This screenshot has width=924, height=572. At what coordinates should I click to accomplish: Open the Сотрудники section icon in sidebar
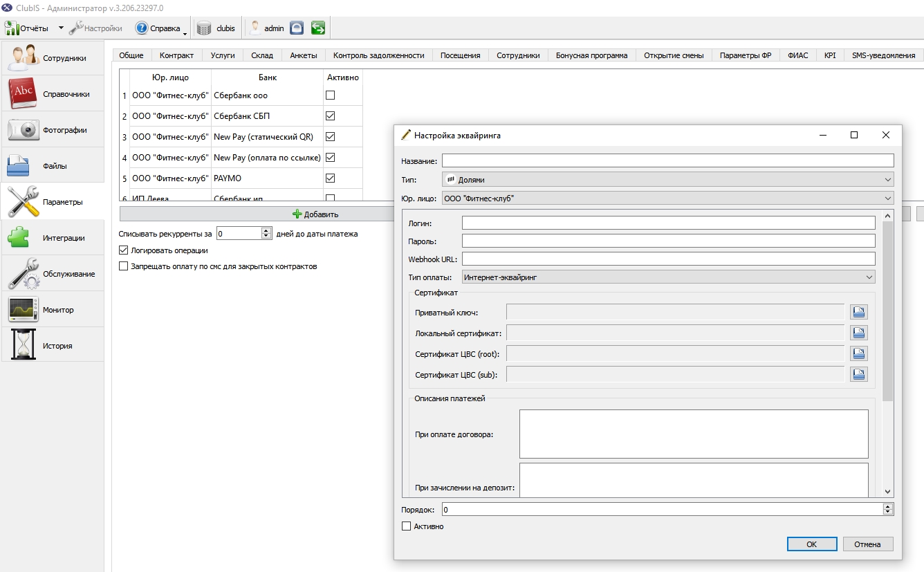point(23,58)
